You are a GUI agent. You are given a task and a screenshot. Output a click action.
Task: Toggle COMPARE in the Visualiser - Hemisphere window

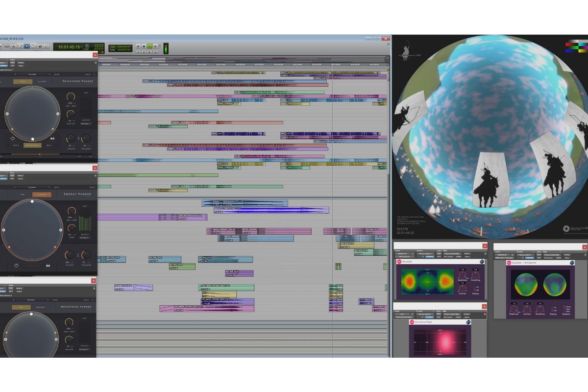point(529,257)
